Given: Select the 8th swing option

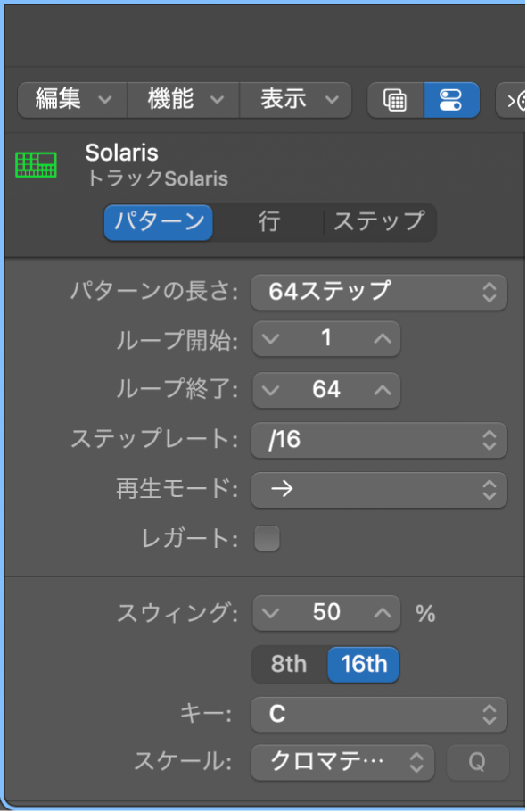Looking at the screenshot, I should tap(287, 664).
